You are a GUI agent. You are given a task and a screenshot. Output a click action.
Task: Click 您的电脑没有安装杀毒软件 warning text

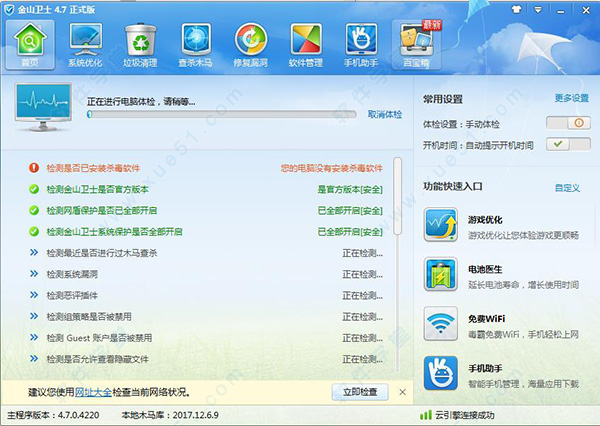point(331,168)
